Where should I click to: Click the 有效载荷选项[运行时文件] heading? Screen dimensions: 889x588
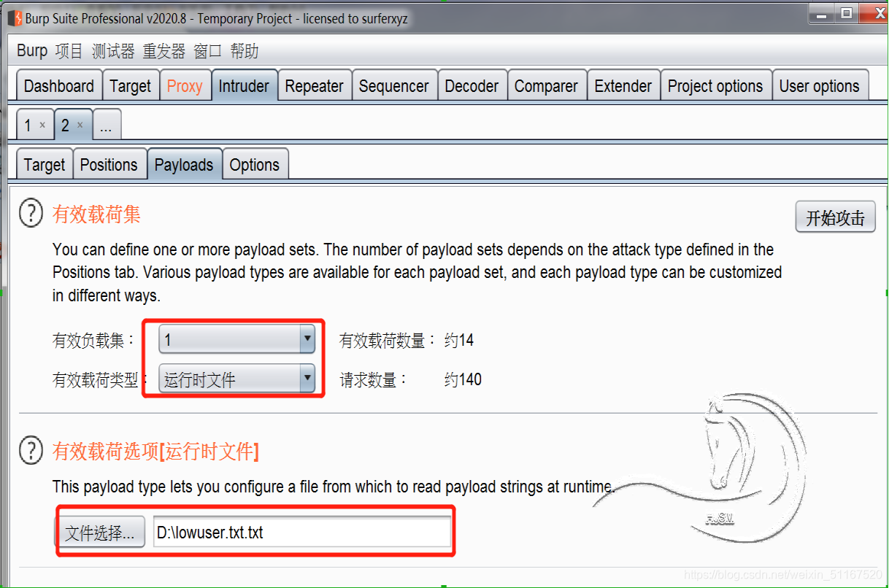tap(155, 452)
